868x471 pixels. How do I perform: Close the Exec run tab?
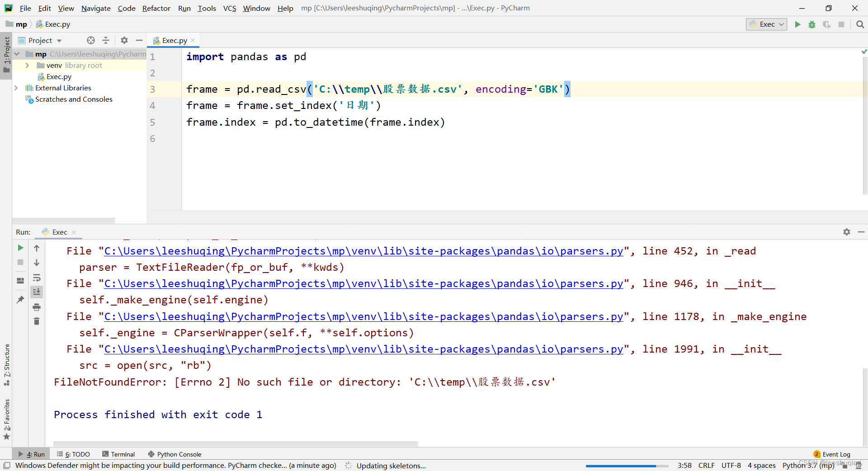pos(74,232)
